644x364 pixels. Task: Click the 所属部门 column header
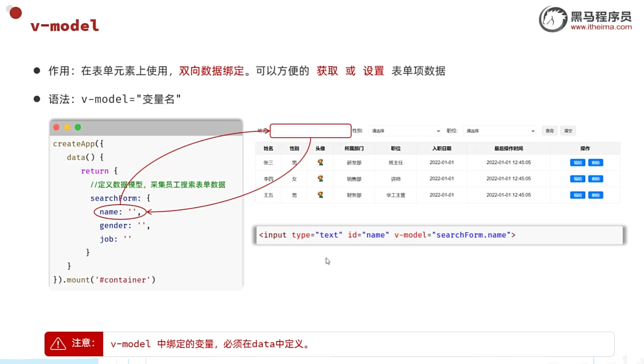click(354, 148)
